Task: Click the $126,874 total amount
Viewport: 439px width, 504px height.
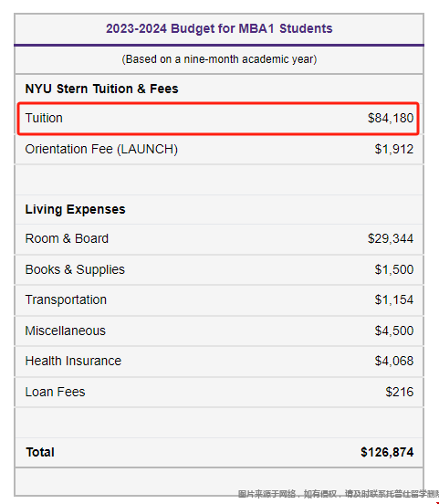Action: pyautogui.click(x=387, y=452)
